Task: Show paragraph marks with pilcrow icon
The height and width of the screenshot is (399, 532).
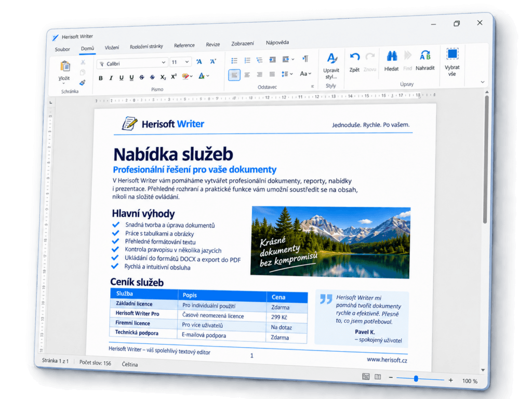Action: tap(305, 59)
